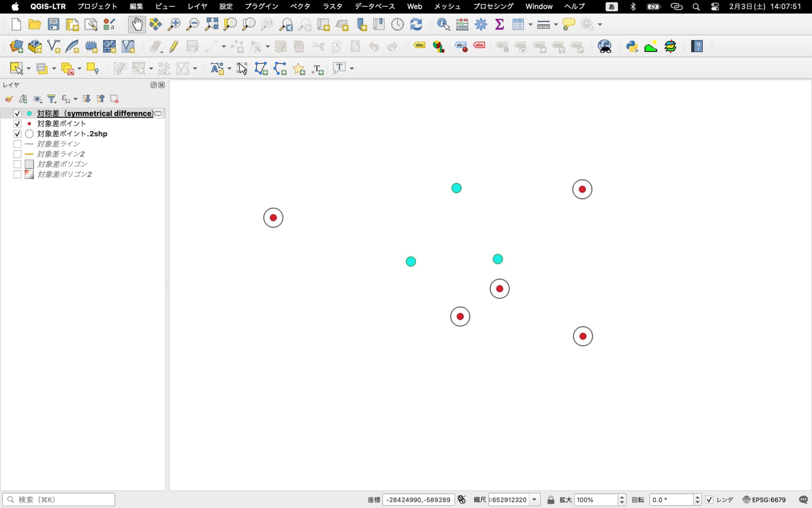The width and height of the screenshot is (812, 508).
Task: Open the Statistical Summary sigma icon
Action: [x=499, y=25]
